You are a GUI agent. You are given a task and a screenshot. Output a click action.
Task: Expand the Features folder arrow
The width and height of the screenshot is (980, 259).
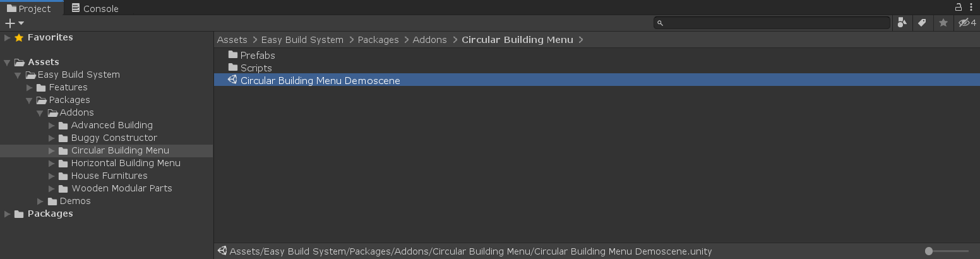(x=30, y=88)
